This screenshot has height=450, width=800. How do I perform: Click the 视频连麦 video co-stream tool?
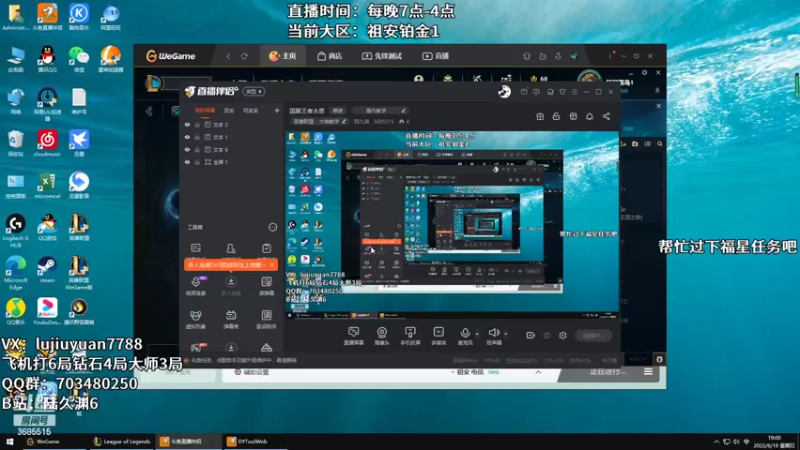[195, 285]
